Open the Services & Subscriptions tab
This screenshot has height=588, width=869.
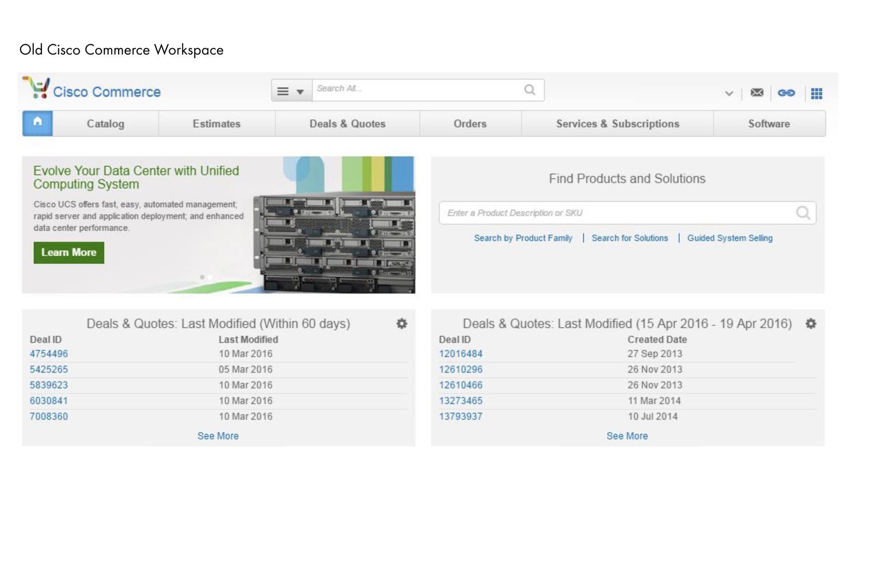(617, 123)
